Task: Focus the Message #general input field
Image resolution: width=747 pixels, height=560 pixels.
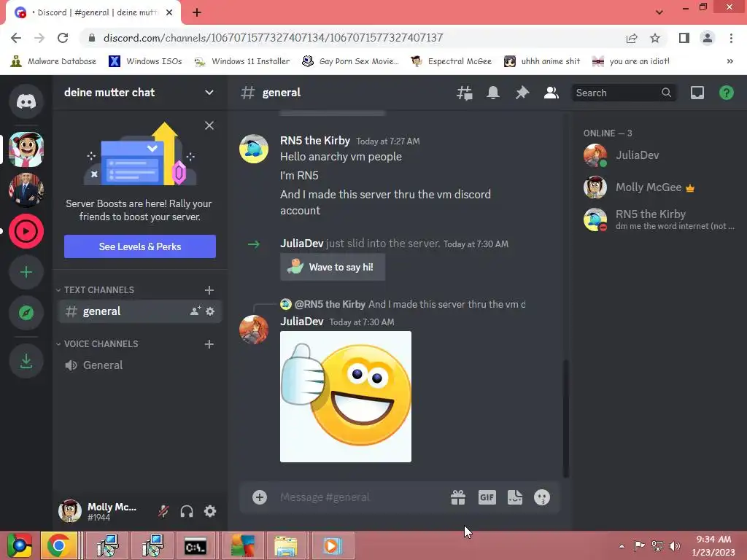Action: [x=361, y=497]
